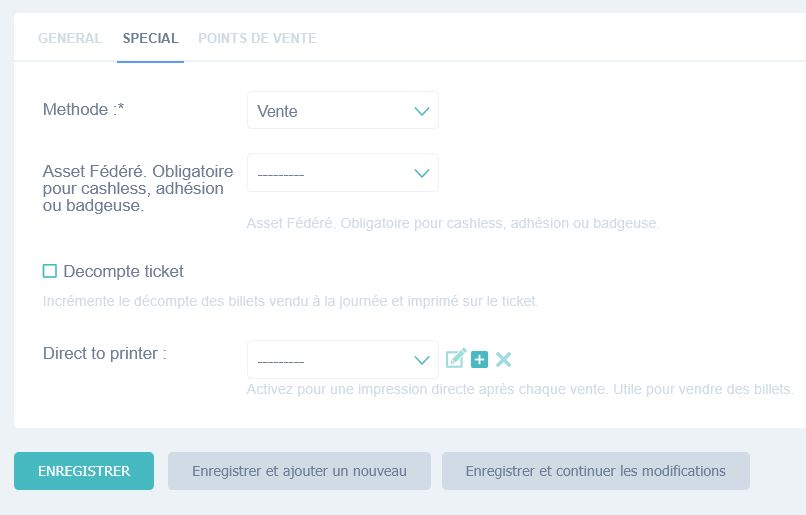Edit the selected Direct to printer entry
Viewport: 806px width, 515px height.
(x=456, y=359)
